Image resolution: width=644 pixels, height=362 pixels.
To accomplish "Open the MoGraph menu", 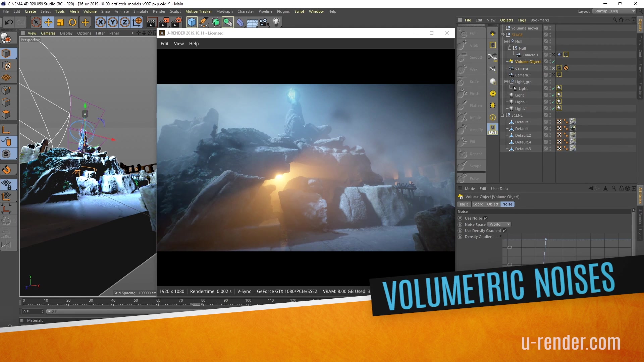I will pyautogui.click(x=224, y=11).
